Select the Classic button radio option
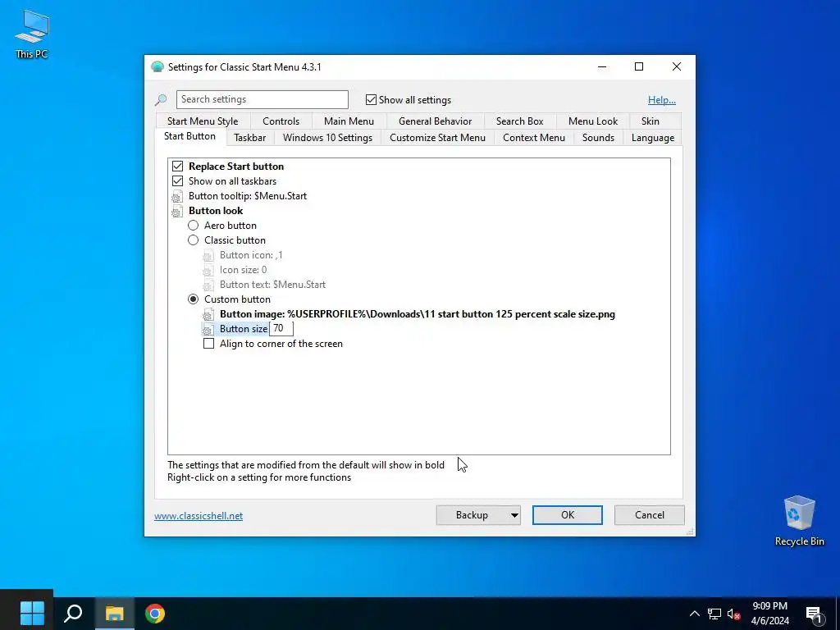 [193, 240]
